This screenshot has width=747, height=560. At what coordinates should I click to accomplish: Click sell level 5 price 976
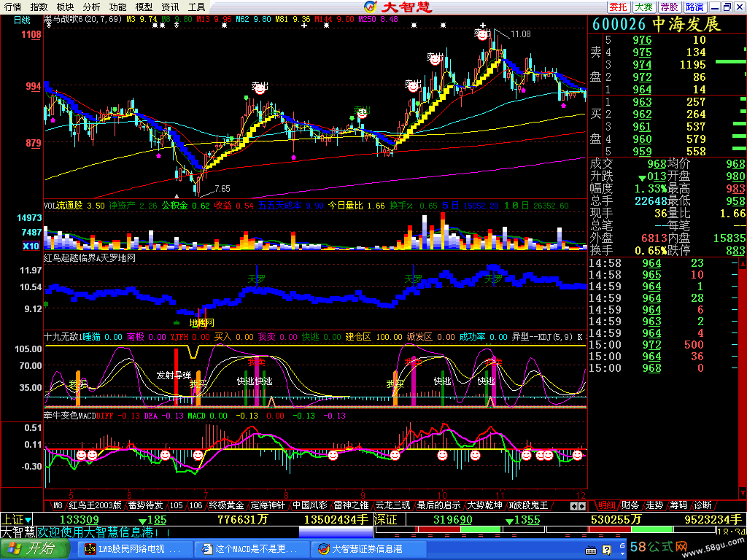click(x=642, y=40)
